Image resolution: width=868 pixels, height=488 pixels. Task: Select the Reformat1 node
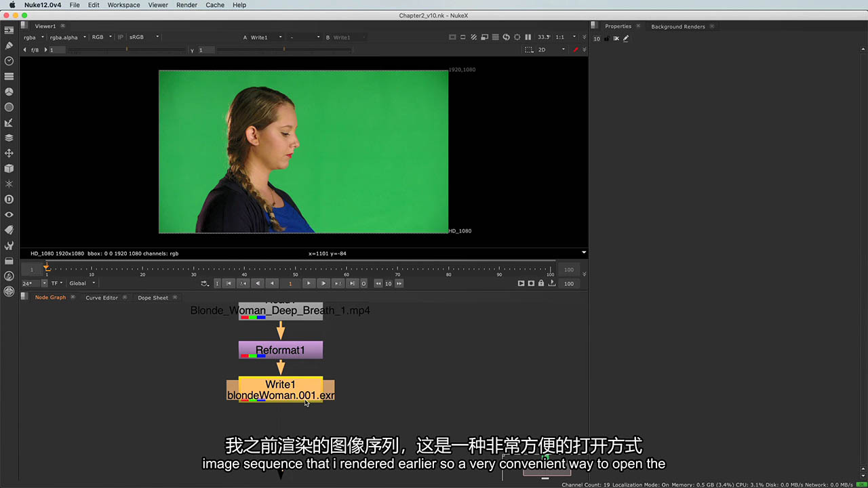point(281,350)
